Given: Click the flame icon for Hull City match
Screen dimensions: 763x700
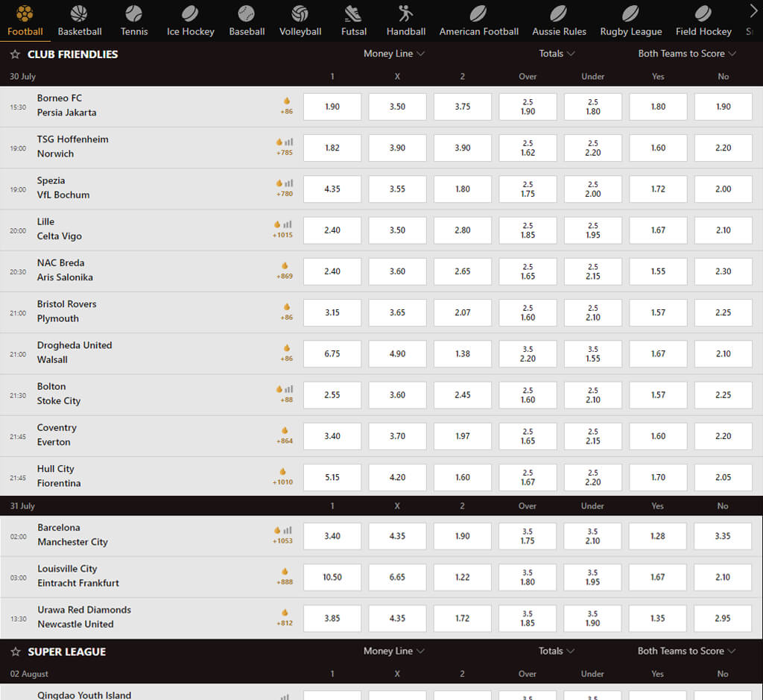Looking at the screenshot, I should [x=282, y=471].
